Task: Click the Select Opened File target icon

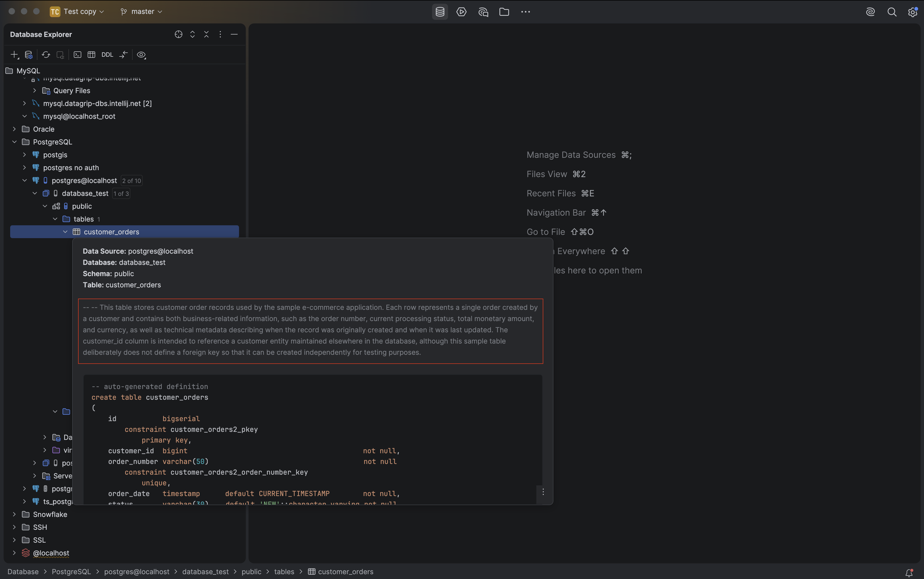Action: (x=178, y=35)
